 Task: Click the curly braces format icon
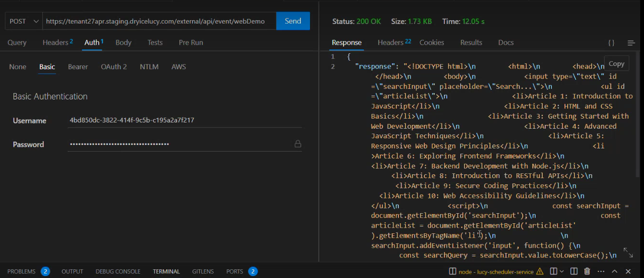tap(611, 43)
